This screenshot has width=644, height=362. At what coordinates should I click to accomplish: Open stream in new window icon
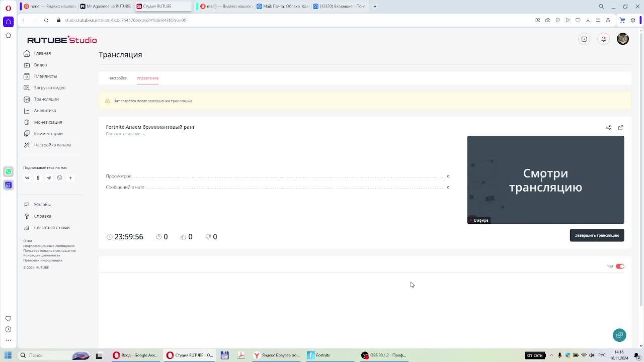(x=621, y=128)
